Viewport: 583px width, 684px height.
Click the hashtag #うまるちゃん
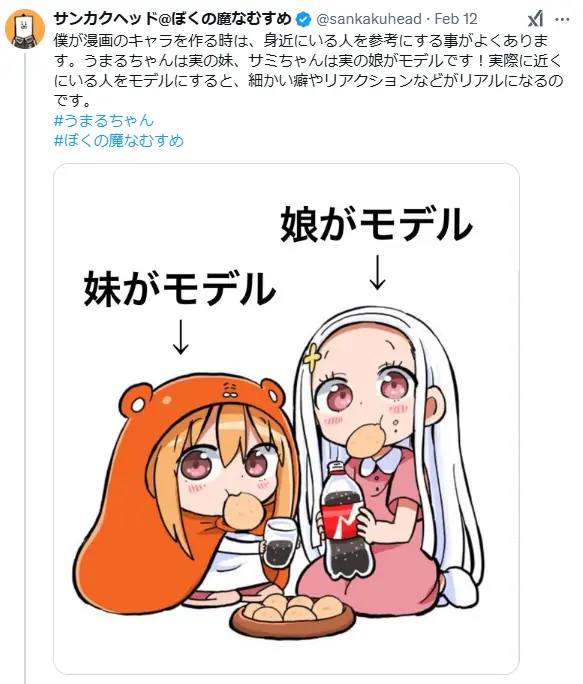pyautogui.click(x=104, y=120)
